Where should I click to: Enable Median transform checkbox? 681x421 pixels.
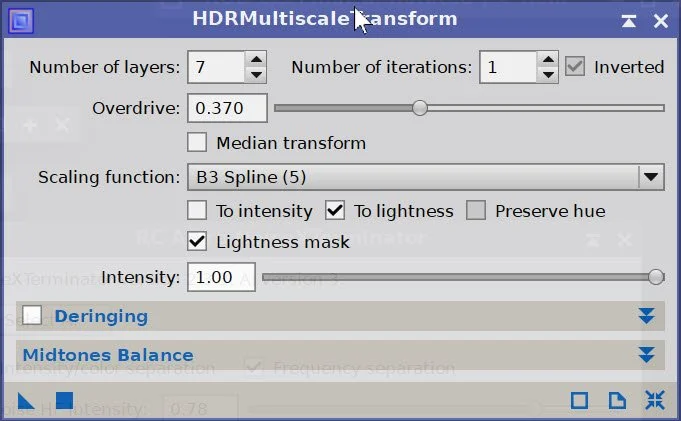(197, 143)
